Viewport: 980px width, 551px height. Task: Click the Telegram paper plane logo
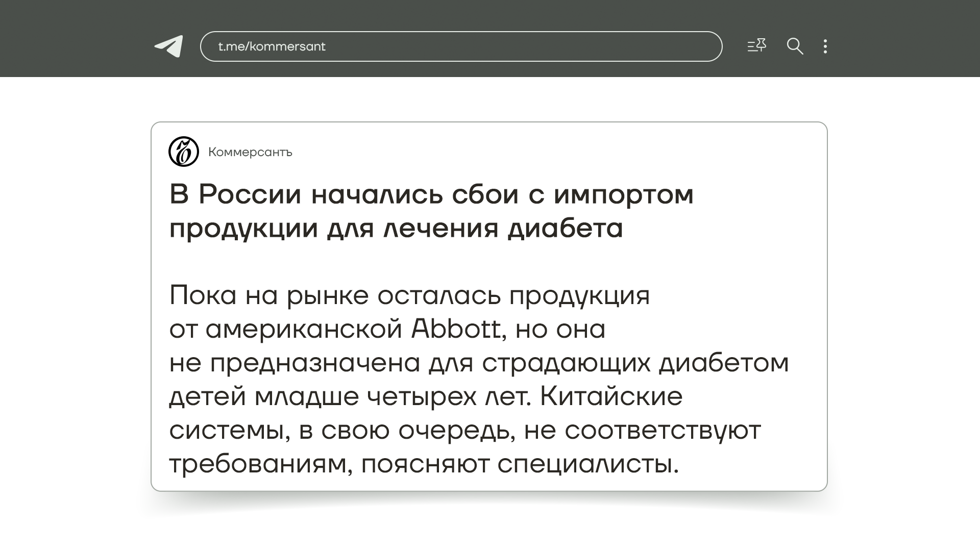pos(169,46)
